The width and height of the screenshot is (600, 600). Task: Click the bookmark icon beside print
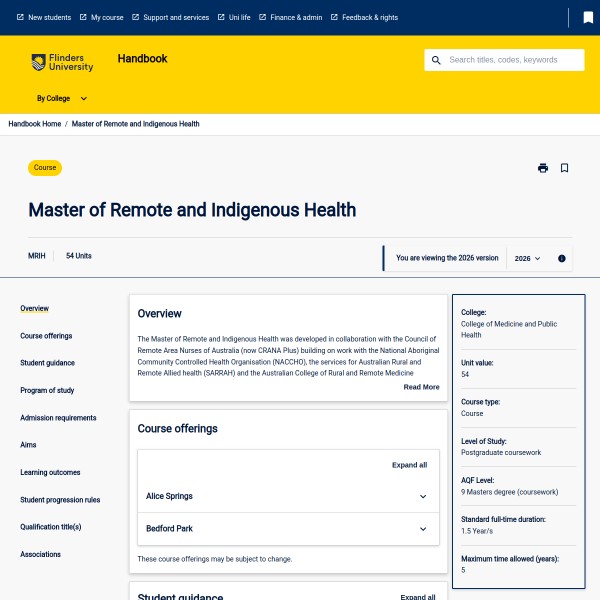pos(564,168)
